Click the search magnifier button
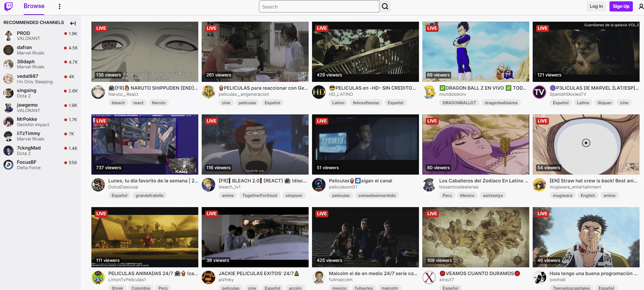The image size is (644, 290). (x=385, y=6)
